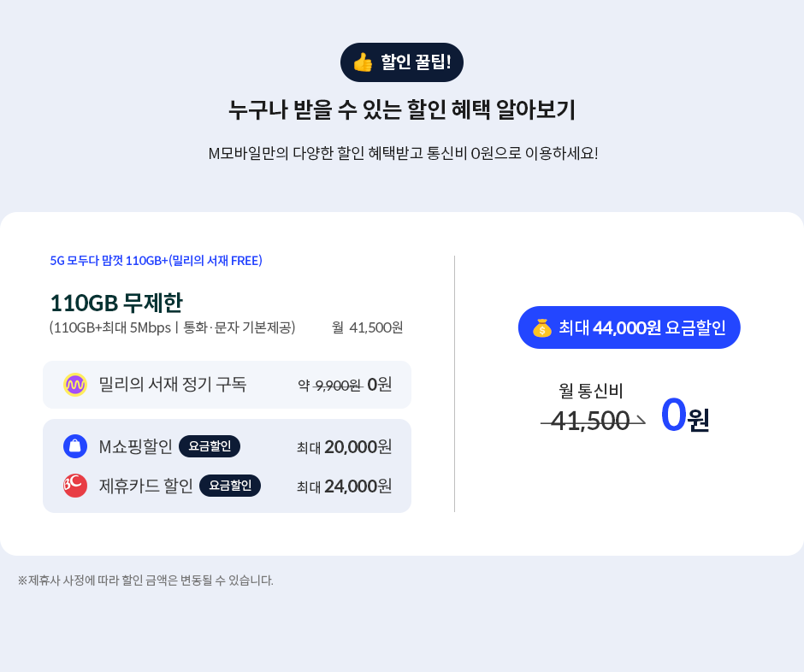The image size is (804, 672).
Task: Click the 요금할인 tag beside 제휴카드 할인
Action: (230, 486)
